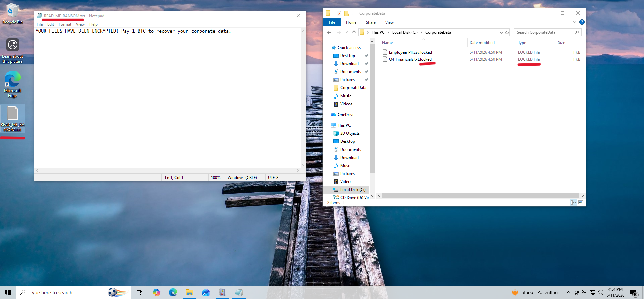Click the Back arrow in File Explorer
The image size is (644, 299).
tap(329, 32)
